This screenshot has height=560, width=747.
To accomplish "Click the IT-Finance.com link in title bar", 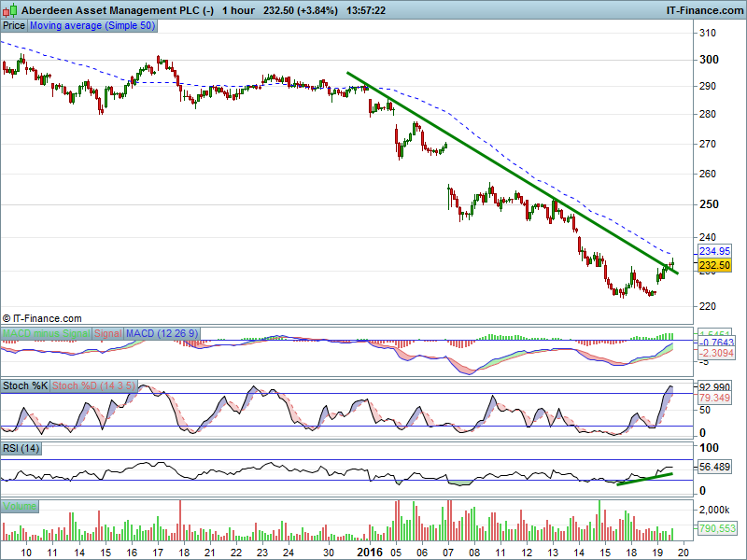I will pos(702,10).
